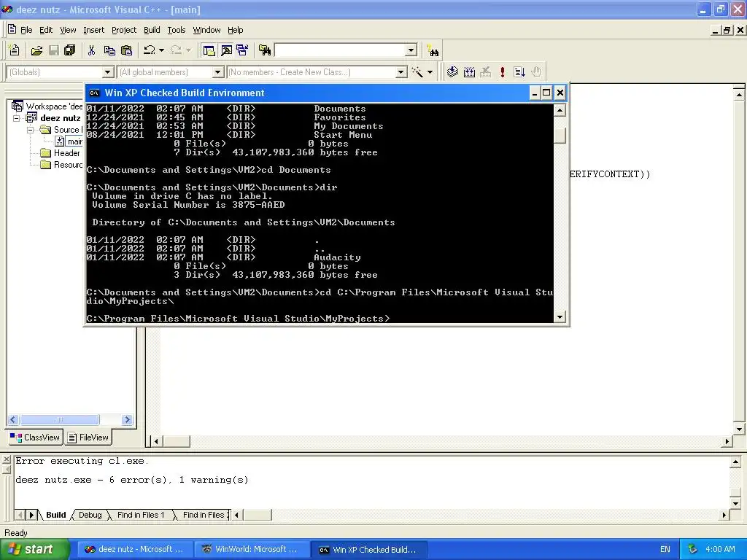Open the Window List icon
Image resolution: width=747 pixels, height=560 pixels.
click(242, 50)
